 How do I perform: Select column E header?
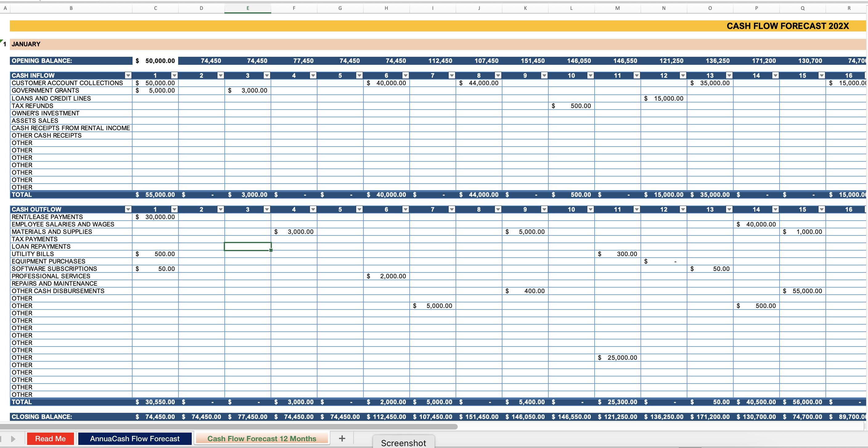pyautogui.click(x=248, y=8)
